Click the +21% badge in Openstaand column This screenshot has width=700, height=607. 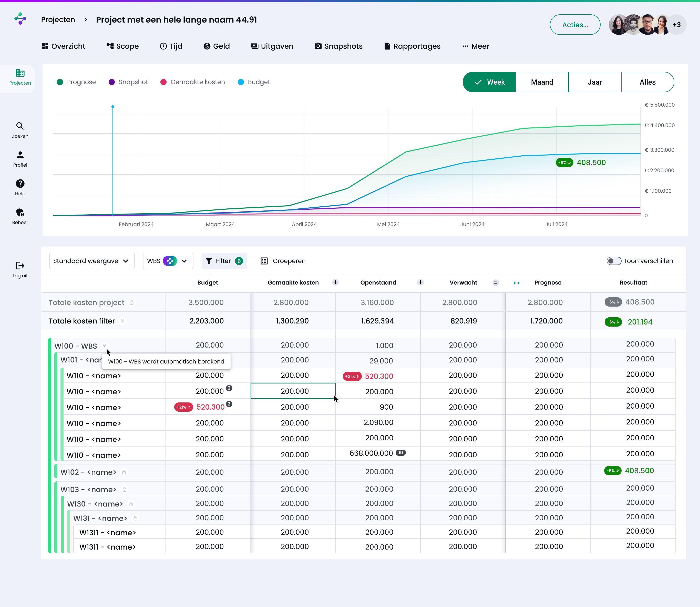[352, 376]
